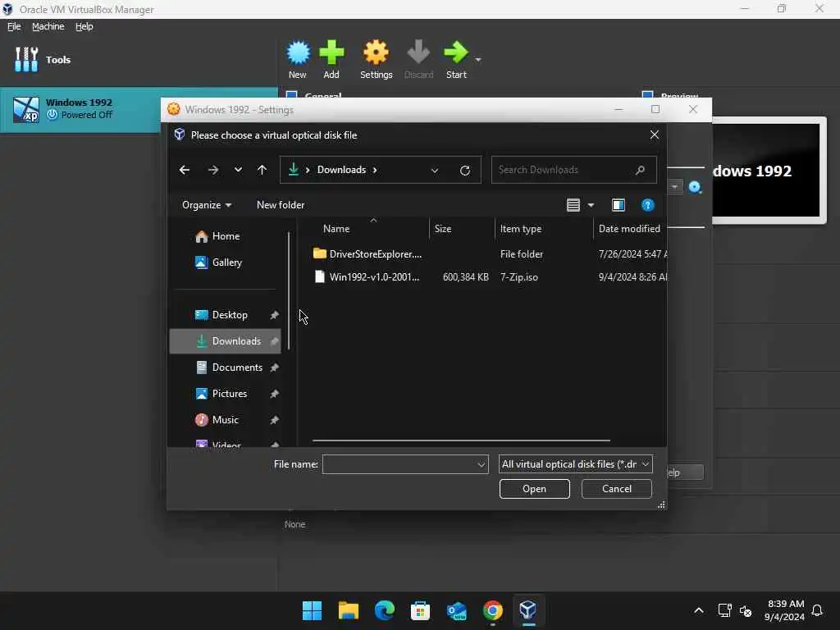
Task: Click the Search Downloads field
Action: tap(573, 170)
